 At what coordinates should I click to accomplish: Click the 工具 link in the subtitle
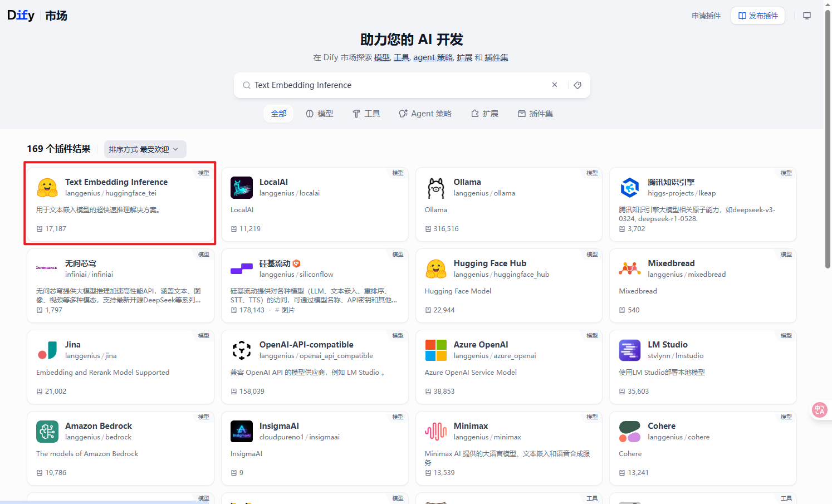(402, 57)
